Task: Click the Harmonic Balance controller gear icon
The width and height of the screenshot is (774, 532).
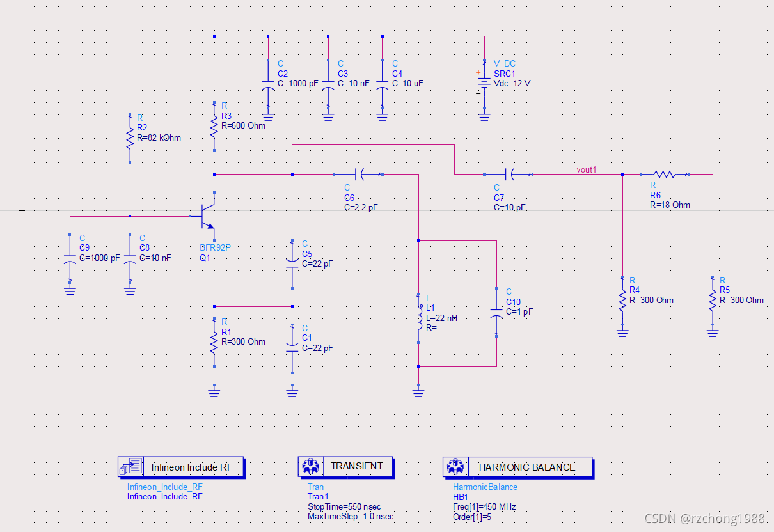Action: click(x=455, y=467)
